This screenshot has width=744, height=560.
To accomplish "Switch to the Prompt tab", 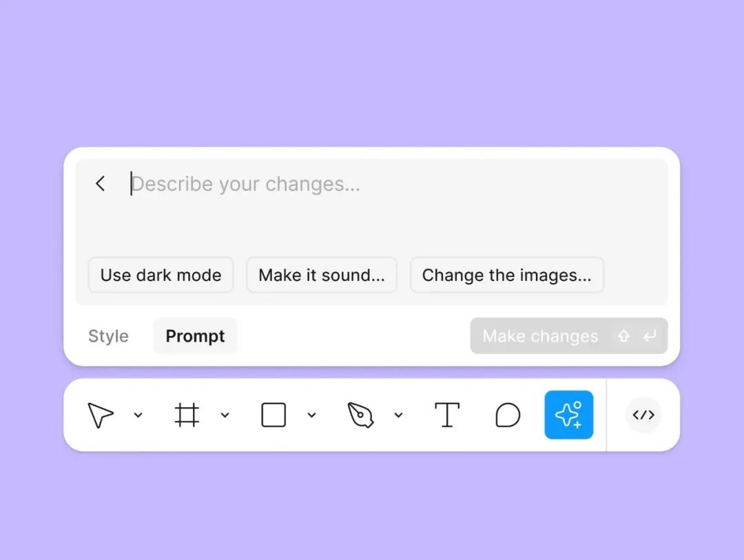I will click(x=195, y=335).
